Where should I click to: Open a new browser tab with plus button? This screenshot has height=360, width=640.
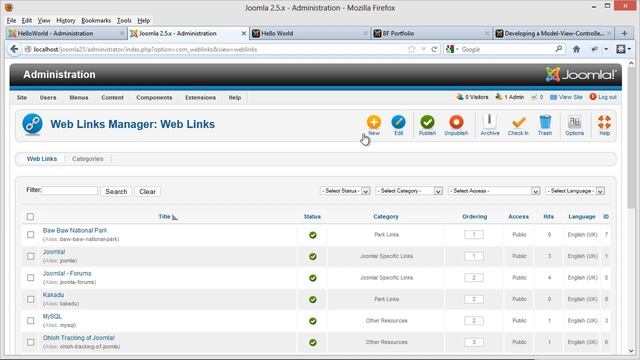tap(624, 33)
